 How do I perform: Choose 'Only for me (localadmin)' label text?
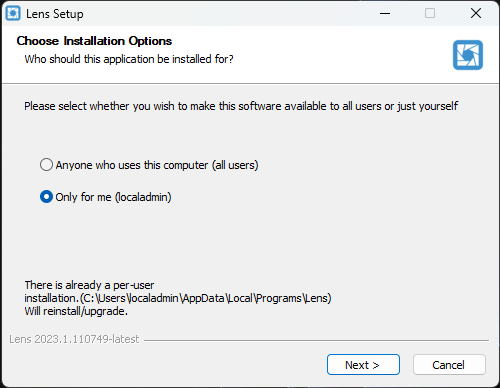coord(113,197)
